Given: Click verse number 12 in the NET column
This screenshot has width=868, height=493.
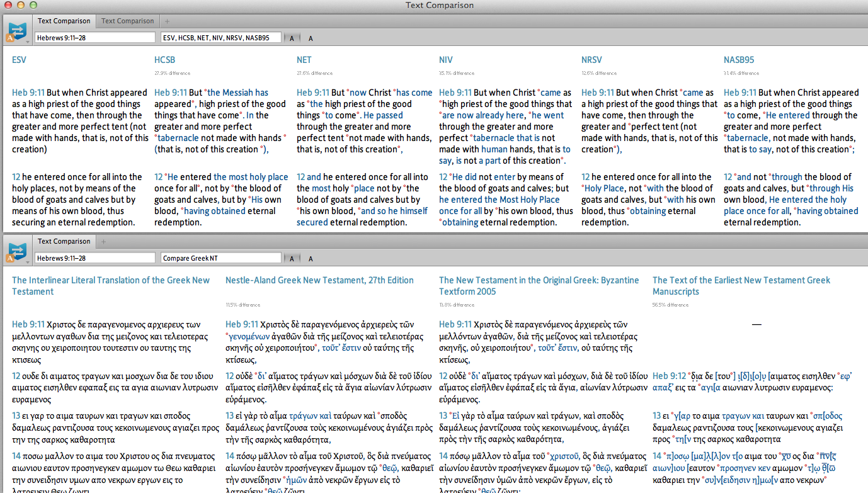Looking at the screenshot, I should click(301, 177).
